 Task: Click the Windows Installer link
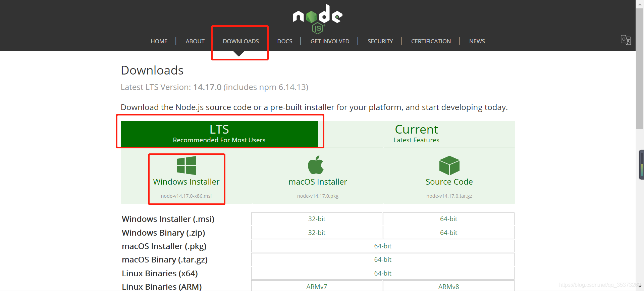[186, 182]
